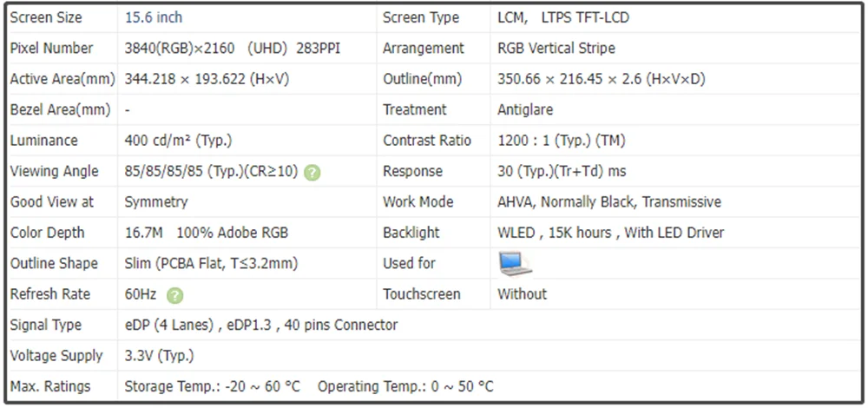Click the 1200 : 1 contrast ratio value
Image resolution: width=868 pixels, height=408 pixels.
[x=561, y=141]
